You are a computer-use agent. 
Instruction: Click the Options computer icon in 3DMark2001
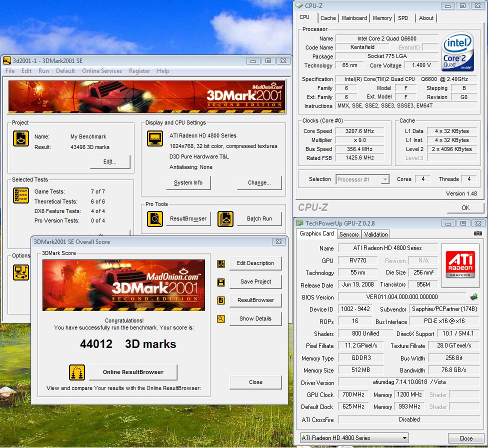click(x=21, y=272)
